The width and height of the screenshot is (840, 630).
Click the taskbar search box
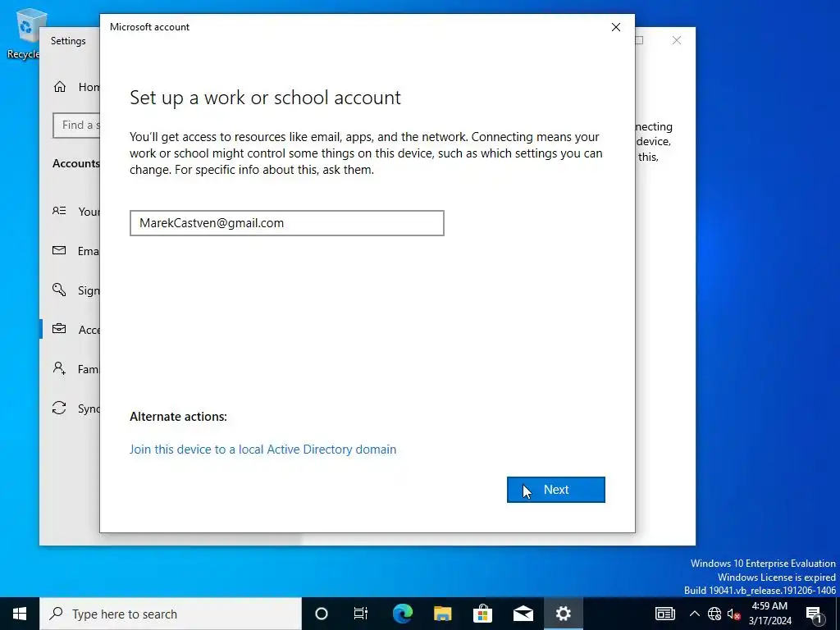[x=171, y=614]
